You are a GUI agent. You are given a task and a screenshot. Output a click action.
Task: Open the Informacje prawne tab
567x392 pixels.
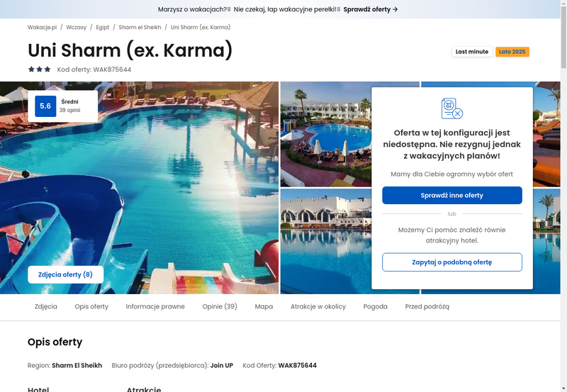[x=155, y=307]
